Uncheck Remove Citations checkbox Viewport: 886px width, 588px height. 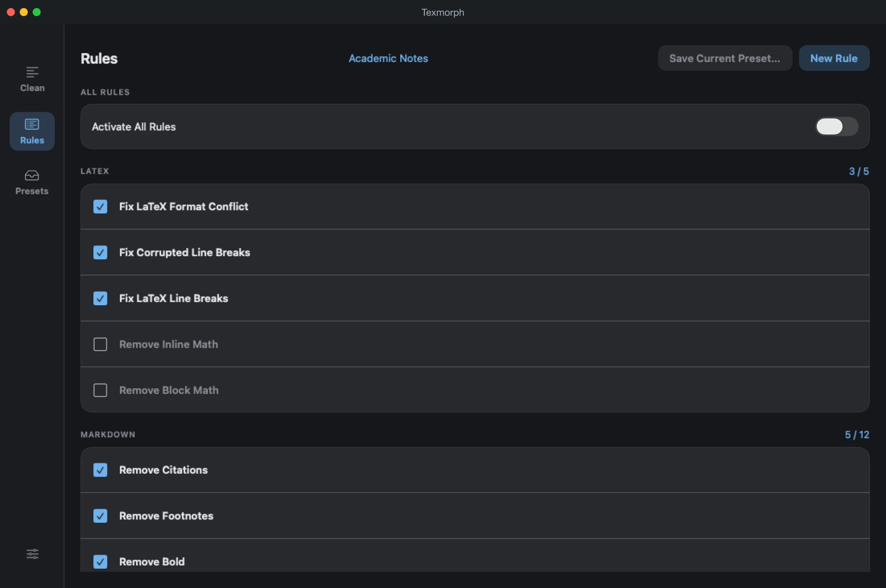tap(100, 470)
